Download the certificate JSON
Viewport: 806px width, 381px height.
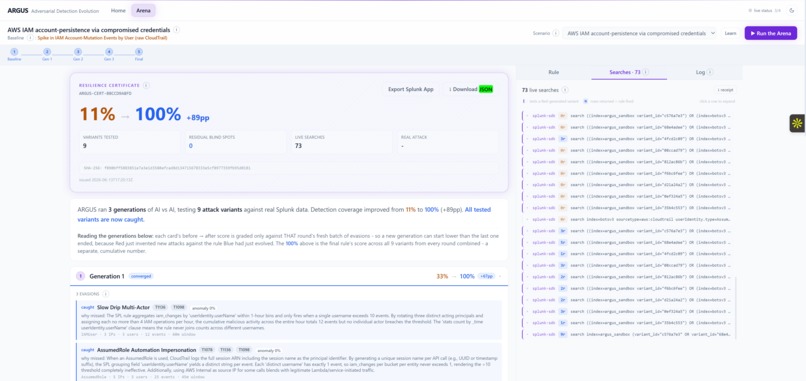[470, 89]
